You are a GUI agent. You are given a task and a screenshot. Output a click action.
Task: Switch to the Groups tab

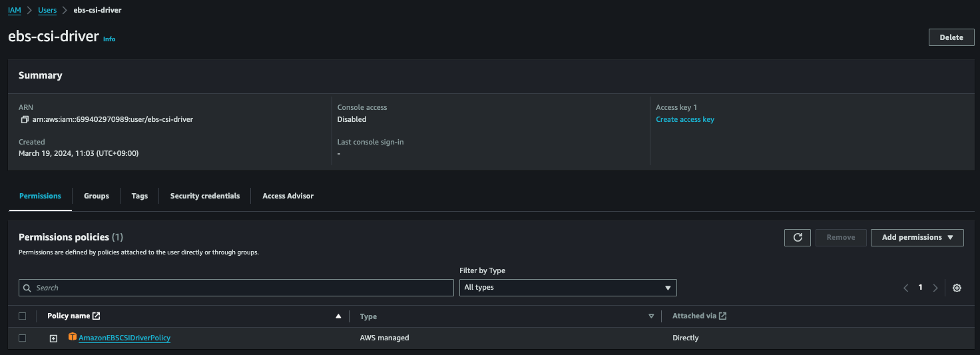97,196
